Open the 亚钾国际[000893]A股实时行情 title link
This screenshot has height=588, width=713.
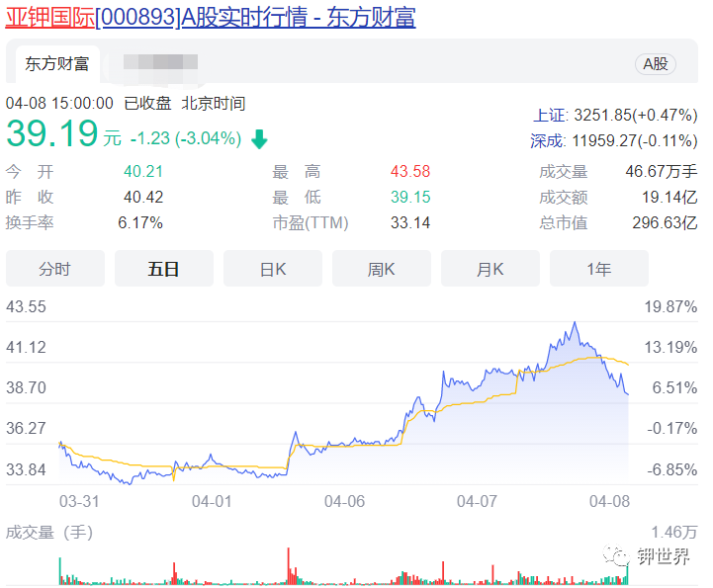click(x=210, y=17)
